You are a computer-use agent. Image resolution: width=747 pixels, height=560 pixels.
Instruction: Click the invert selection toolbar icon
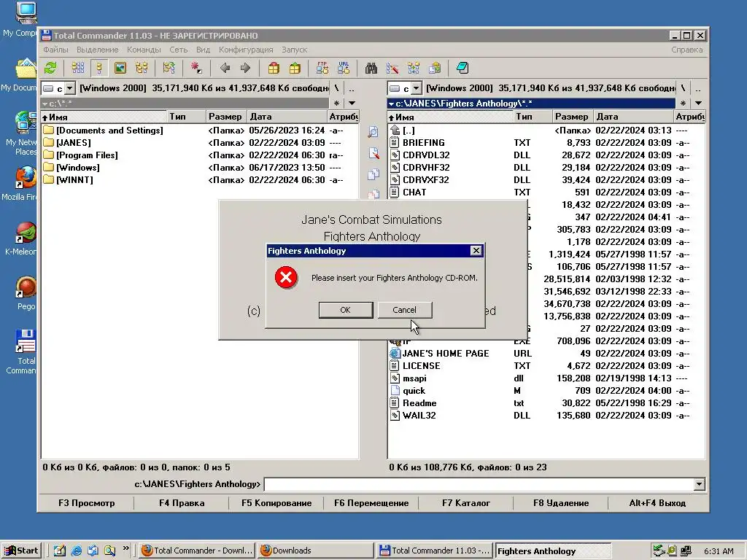coord(169,68)
